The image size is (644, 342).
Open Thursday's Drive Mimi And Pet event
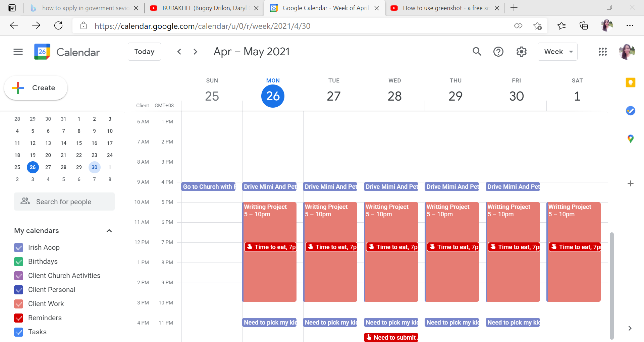click(x=452, y=187)
